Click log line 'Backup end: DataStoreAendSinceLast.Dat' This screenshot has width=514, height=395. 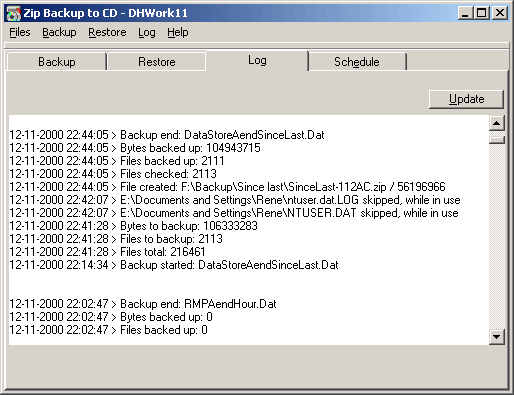click(x=167, y=135)
